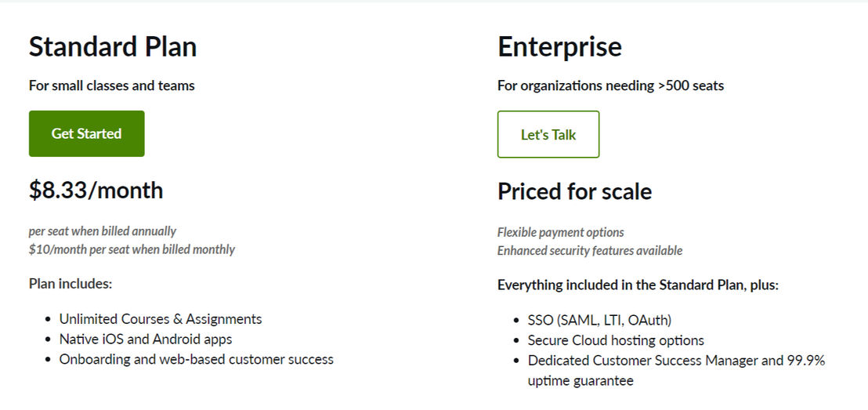The image size is (868, 410).
Task: Click the green Get Started button
Action: (x=86, y=133)
